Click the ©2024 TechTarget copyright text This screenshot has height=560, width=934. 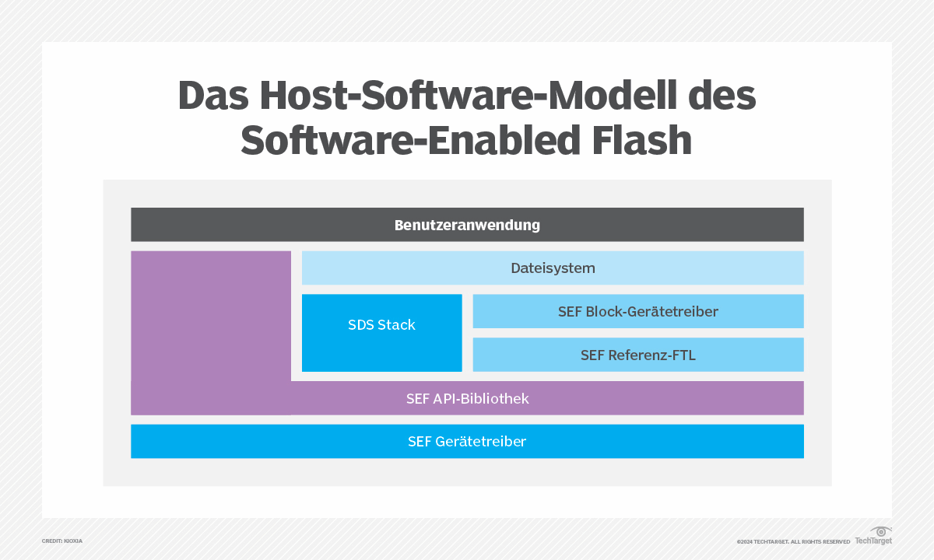(x=764, y=541)
